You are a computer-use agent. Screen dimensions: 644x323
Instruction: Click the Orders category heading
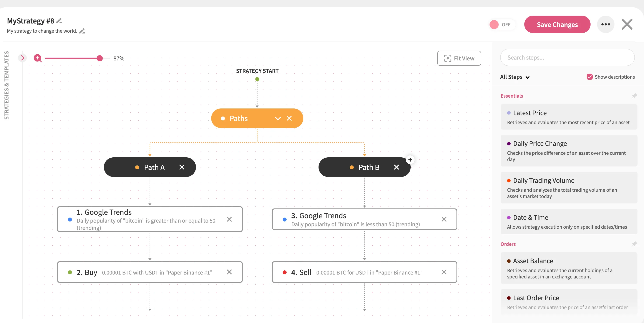(508, 244)
